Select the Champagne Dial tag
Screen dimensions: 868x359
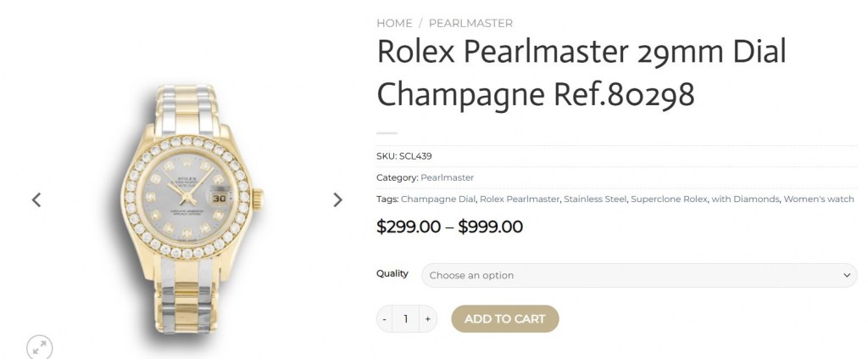pyautogui.click(x=437, y=199)
